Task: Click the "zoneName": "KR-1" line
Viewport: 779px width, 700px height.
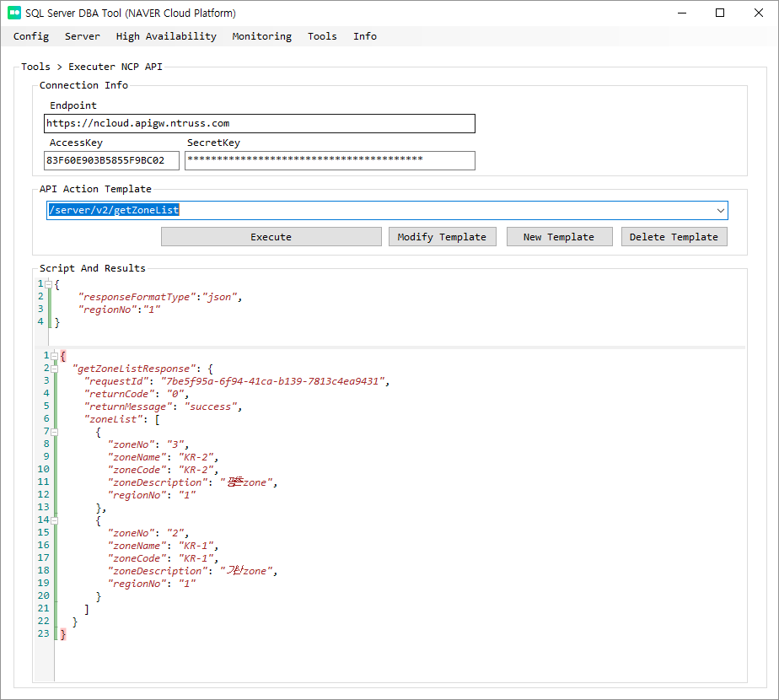Action: pos(163,546)
